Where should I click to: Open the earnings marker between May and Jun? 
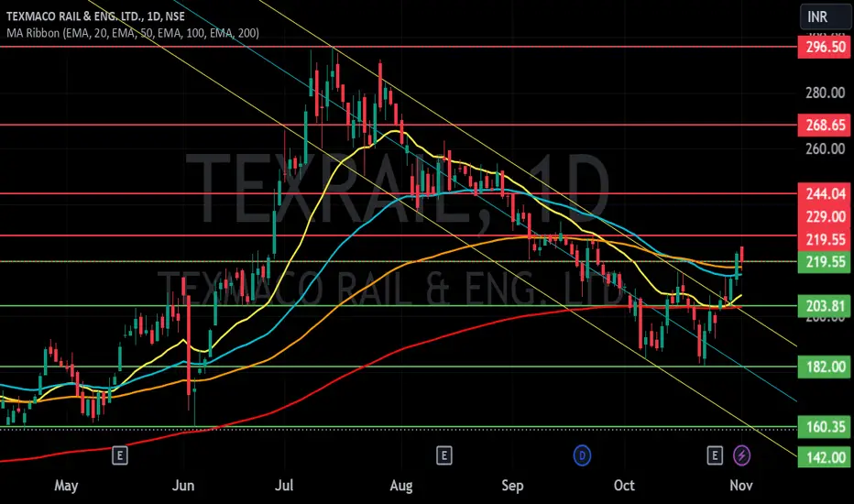[x=120, y=455]
